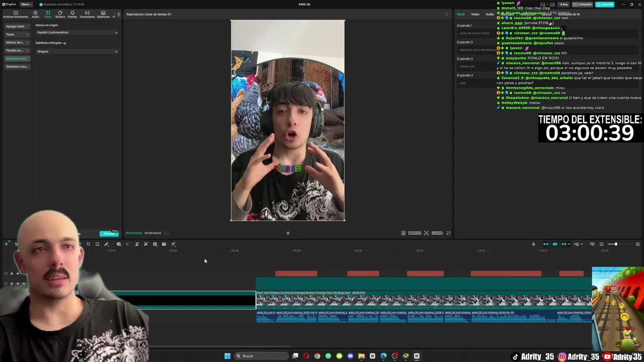Screen dimensions: 644x362
Task: Open the layout selector icon near Pro
Action: 543,5
